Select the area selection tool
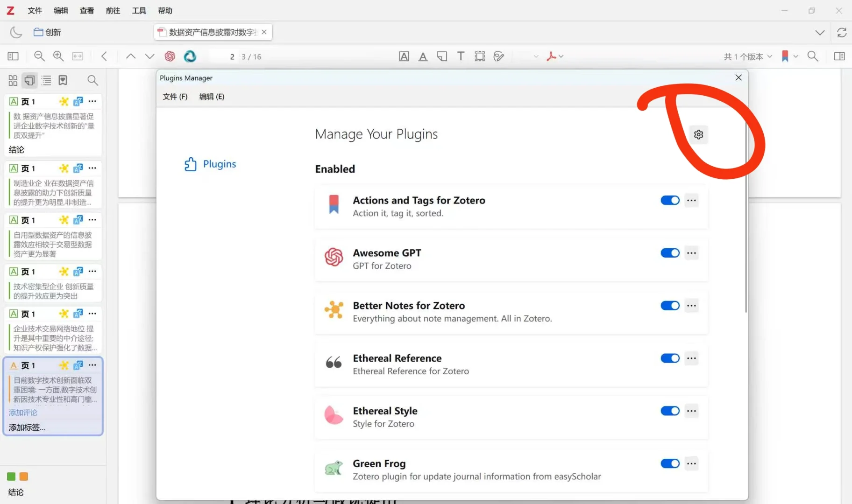The height and width of the screenshot is (504, 852). click(480, 56)
